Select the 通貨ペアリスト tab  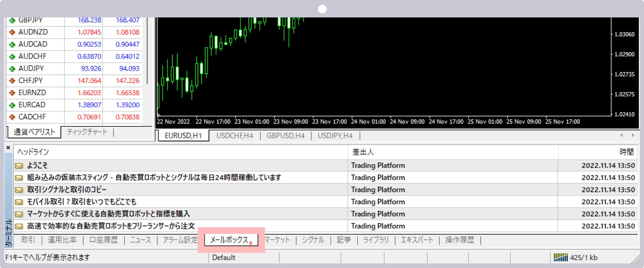[34, 132]
